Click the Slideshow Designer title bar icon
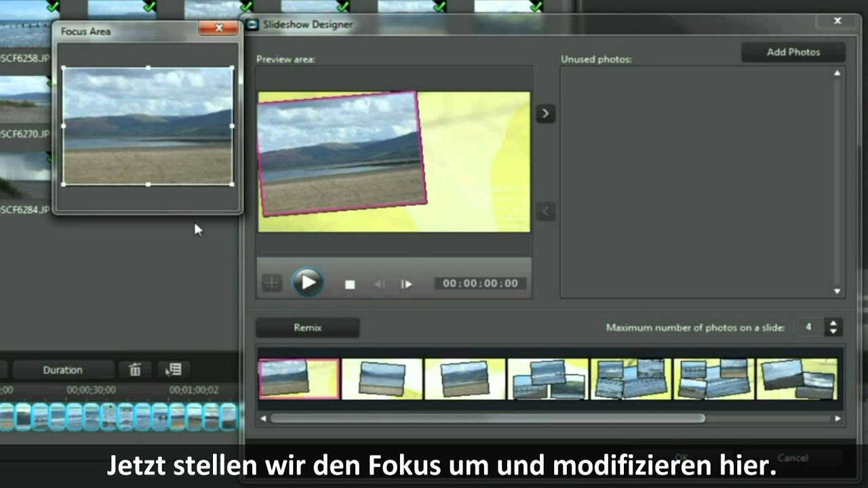The image size is (868, 488). pyautogui.click(x=252, y=24)
